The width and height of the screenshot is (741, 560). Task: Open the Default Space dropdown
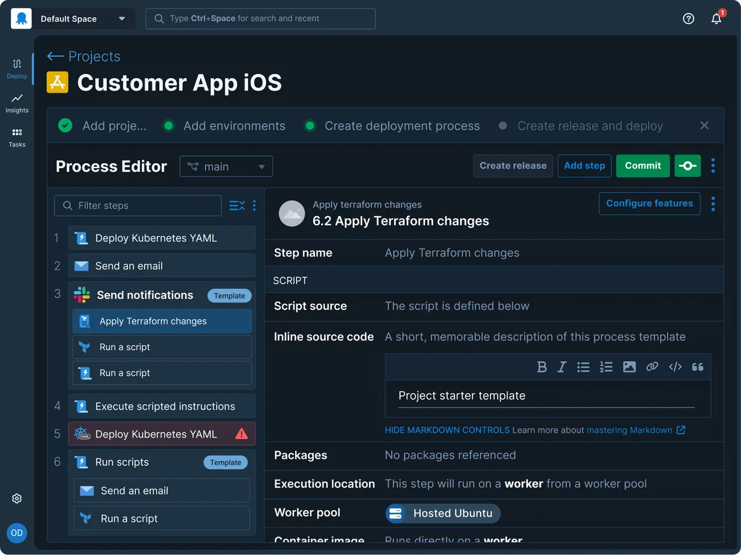83,19
